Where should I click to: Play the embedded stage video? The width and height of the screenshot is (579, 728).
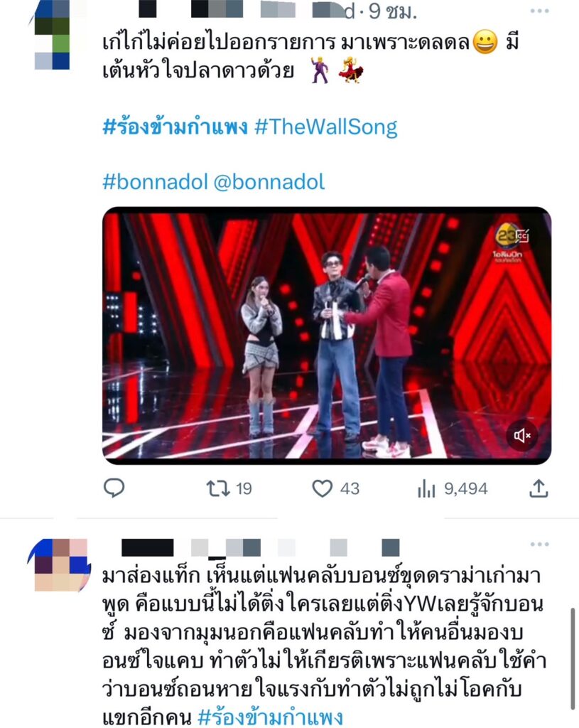click(x=327, y=336)
